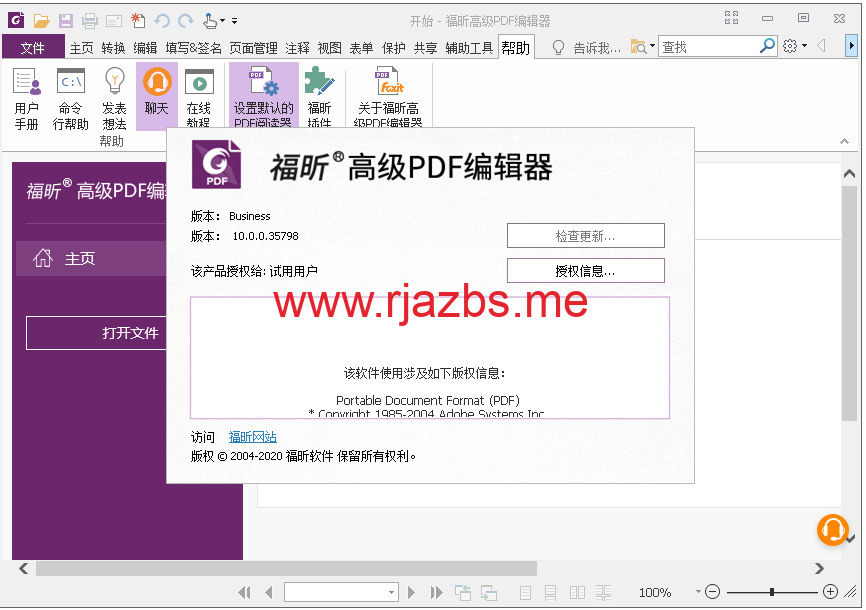Open 福昕插件 plugins
Viewport: 866px width, 610px height.
click(319, 97)
